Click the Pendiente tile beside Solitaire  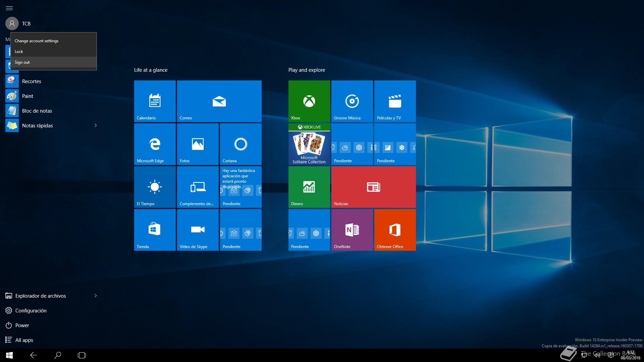(352, 144)
